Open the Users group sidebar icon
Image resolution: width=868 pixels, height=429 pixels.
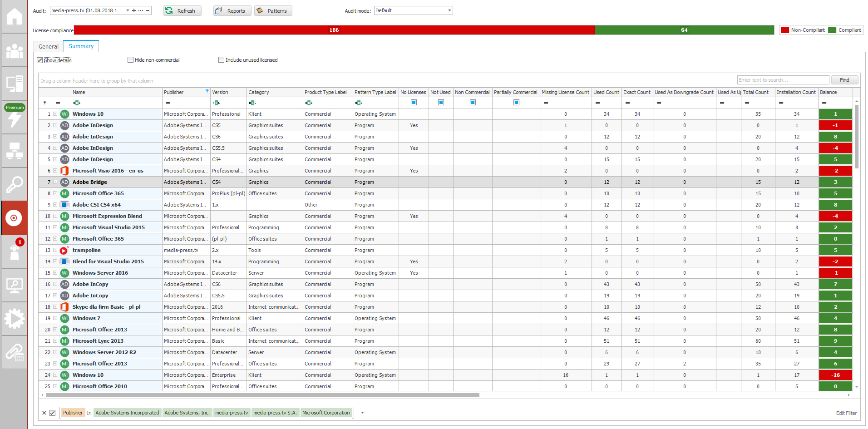(x=14, y=51)
